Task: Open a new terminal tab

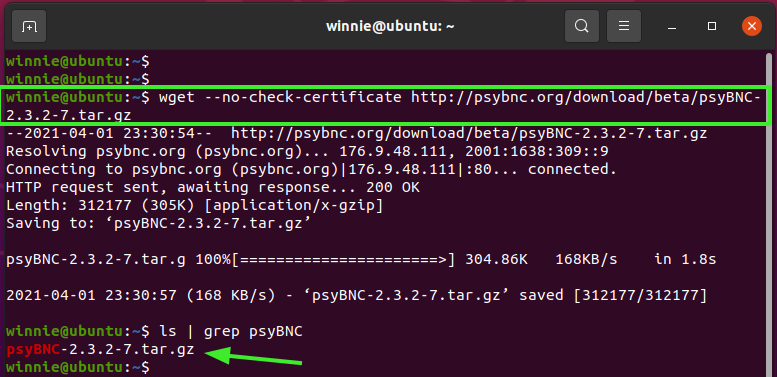Action: [x=29, y=26]
